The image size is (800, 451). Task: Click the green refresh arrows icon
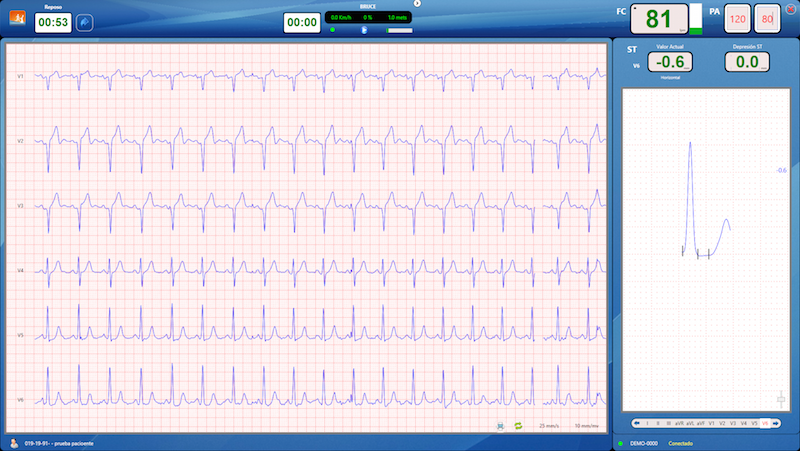click(x=519, y=426)
